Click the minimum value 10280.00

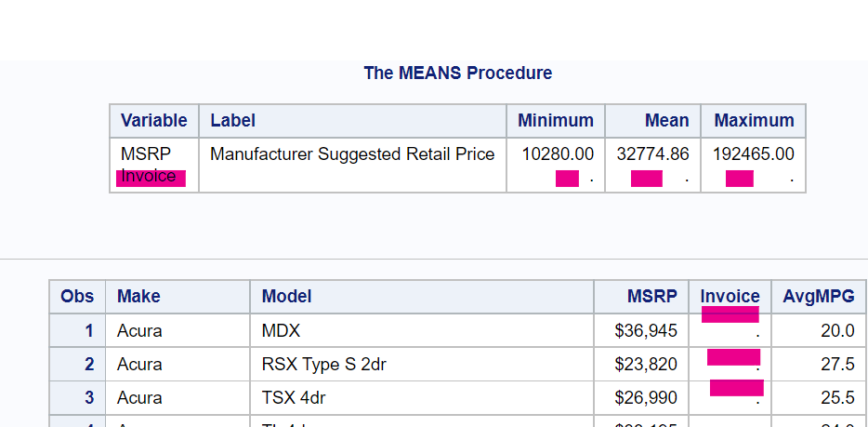(558, 153)
